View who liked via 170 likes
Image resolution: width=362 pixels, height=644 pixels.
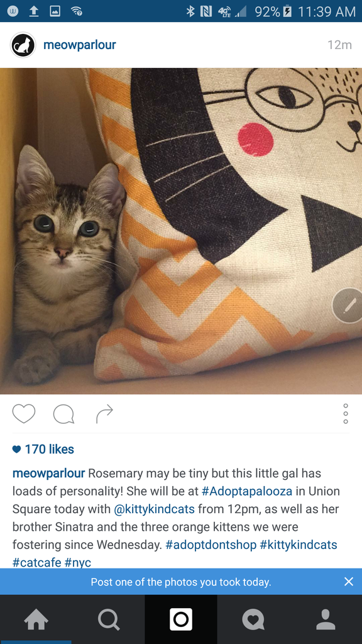coord(43,449)
